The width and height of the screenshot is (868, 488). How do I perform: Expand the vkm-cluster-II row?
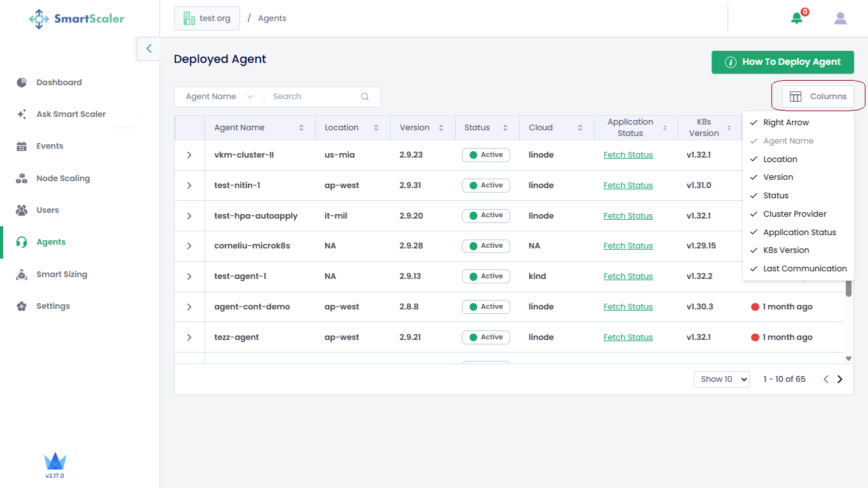pyautogui.click(x=189, y=155)
